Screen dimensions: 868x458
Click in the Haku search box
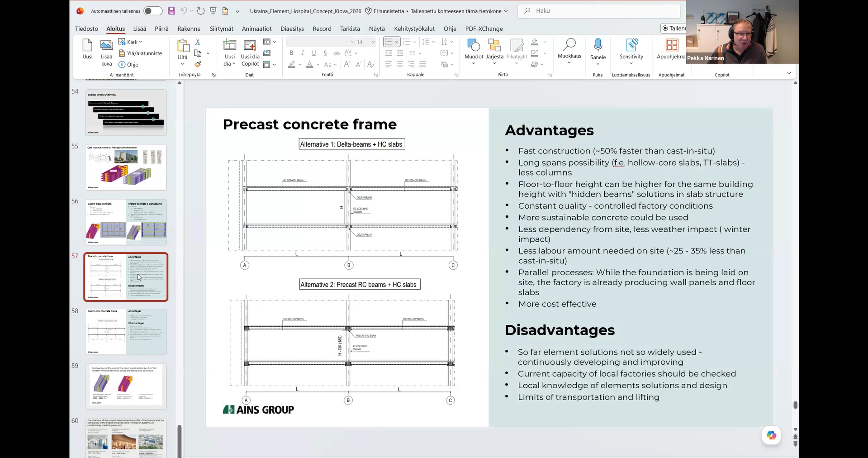599,11
